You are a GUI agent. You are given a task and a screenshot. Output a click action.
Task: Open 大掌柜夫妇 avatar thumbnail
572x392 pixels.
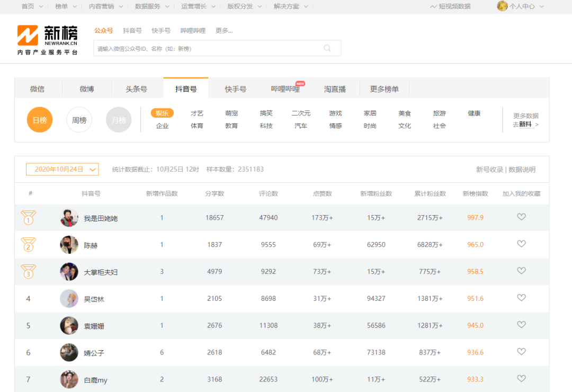coord(69,272)
